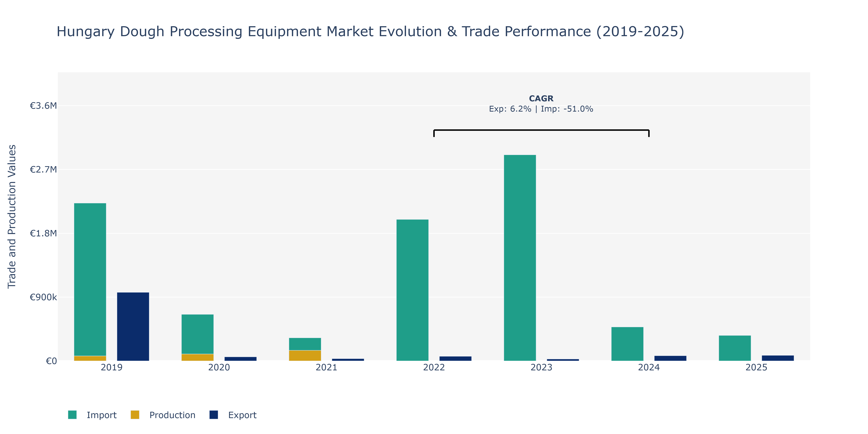Select the 2019 Export bar
Image resolution: width=868 pixels, height=434 pixels.
pyautogui.click(x=133, y=327)
